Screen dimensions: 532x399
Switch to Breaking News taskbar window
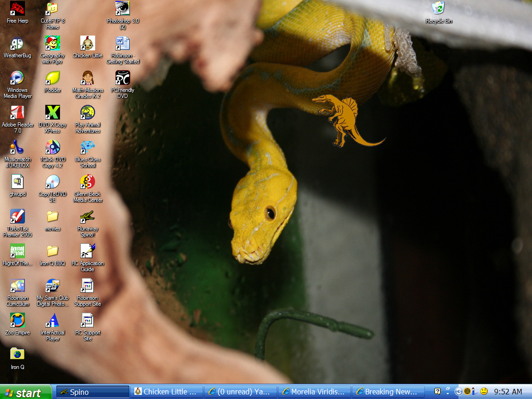click(x=388, y=392)
